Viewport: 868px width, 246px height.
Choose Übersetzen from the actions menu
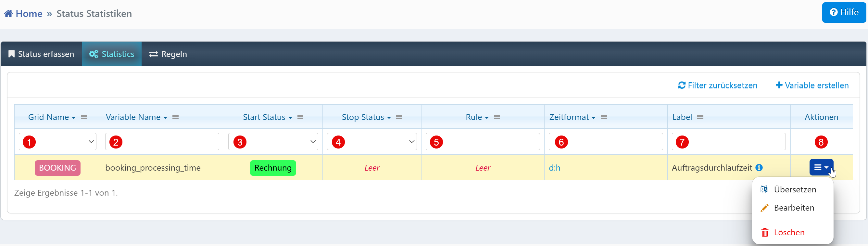pyautogui.click(x=795, y=189)
